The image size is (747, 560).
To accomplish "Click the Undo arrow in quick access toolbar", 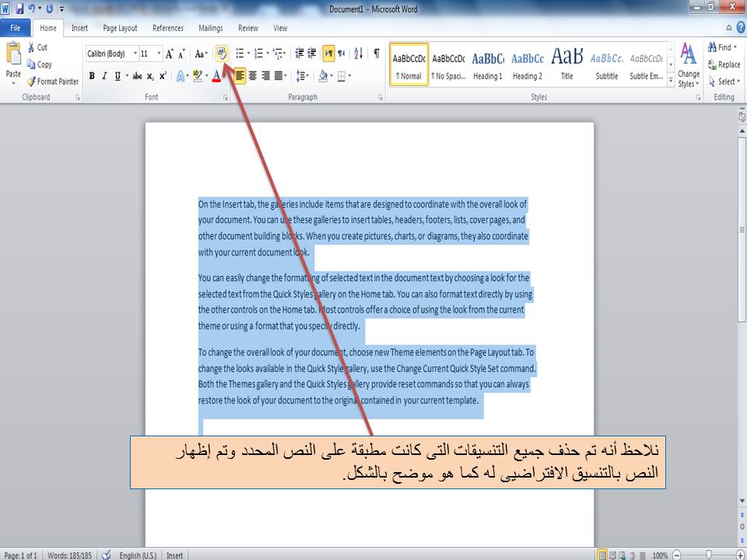I will coord(31,9).
